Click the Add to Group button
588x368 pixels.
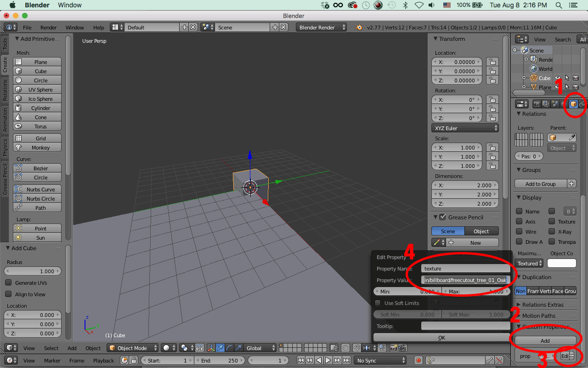[x=541, y=184]
